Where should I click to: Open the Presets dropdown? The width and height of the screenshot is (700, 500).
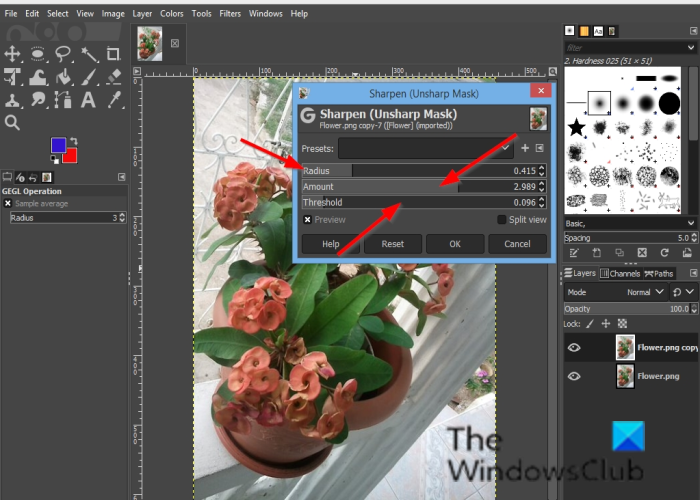[426, 148]
